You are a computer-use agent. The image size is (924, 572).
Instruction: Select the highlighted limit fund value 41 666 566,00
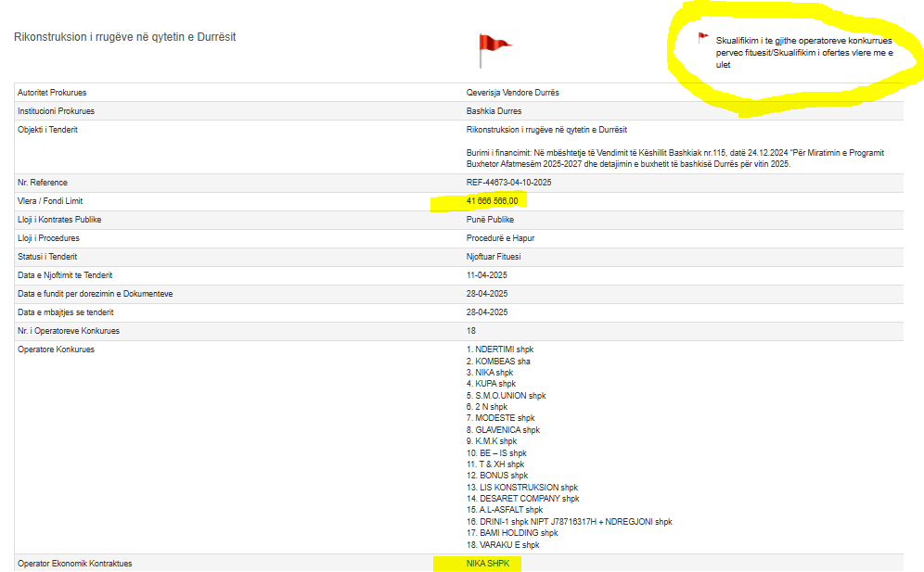(492, 201)
